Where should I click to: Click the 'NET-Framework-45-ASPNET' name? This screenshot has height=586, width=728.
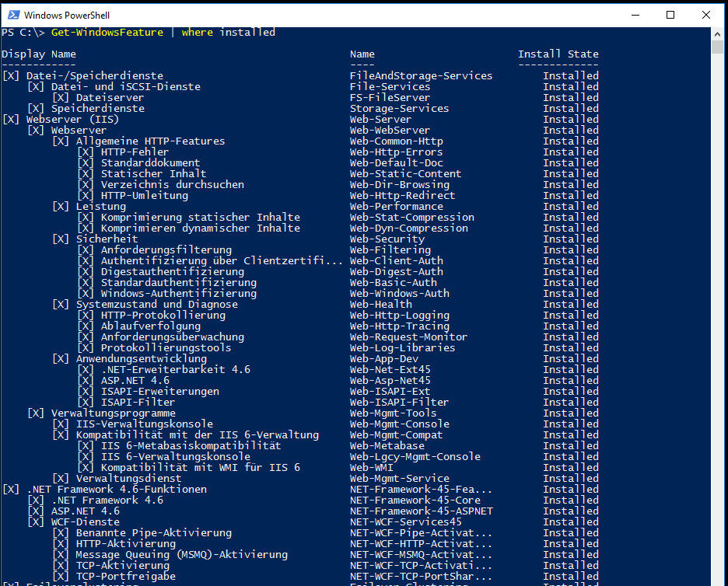(x=421, y=511)
